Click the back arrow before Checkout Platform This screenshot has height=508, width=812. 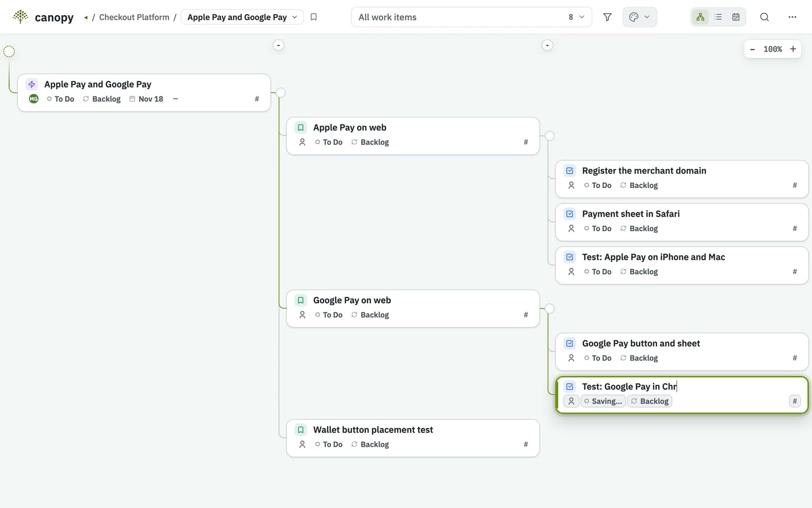pyautogui.click(x=86, y=18)
